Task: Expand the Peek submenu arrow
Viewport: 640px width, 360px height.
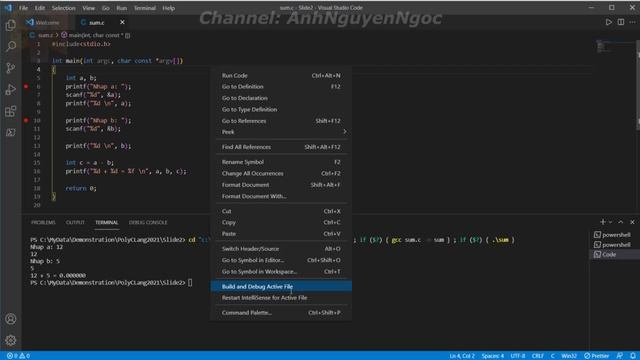Action: [x=344, y=132]
